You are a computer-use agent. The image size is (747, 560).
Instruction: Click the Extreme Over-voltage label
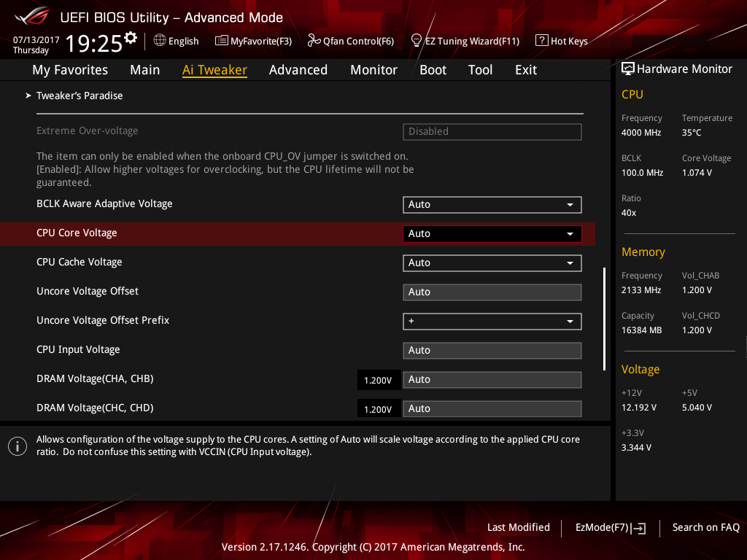click(x=88, y=131)
